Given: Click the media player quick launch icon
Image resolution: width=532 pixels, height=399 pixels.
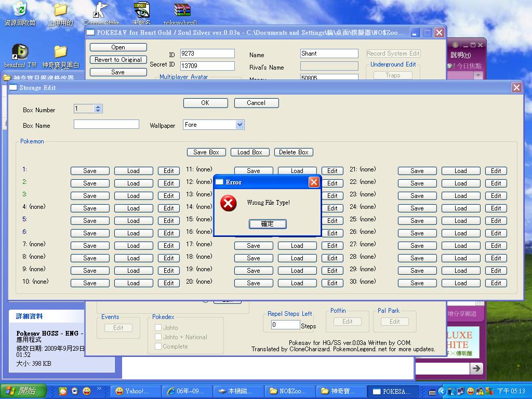Looking at the screenshot, I should click(x=75, y=391).
